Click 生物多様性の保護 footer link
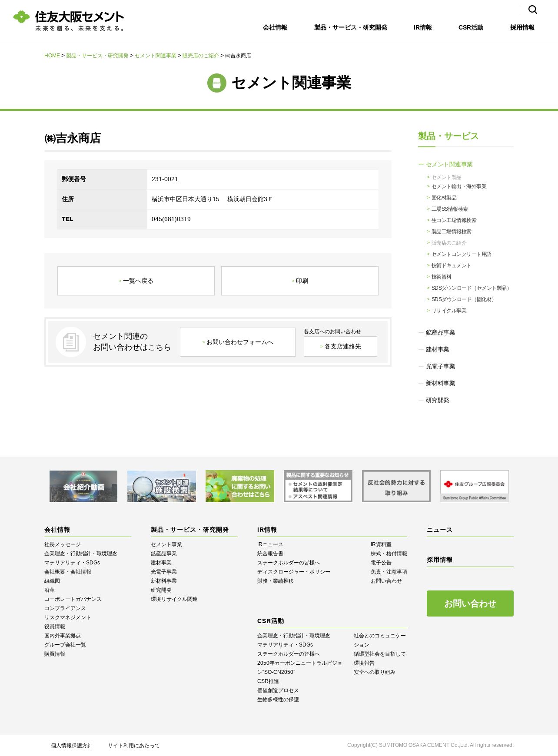 click(x=278, y=700)
